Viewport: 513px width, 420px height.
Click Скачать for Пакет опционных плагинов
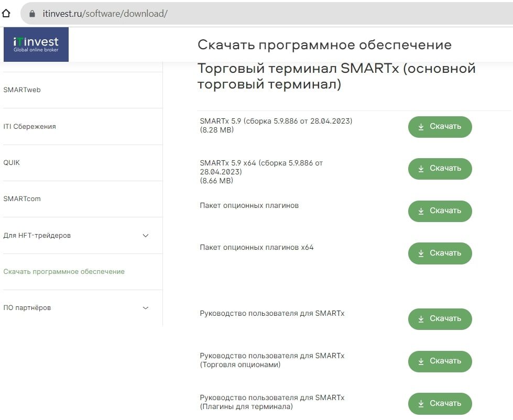pyautogui.click(x=440, y=211)
